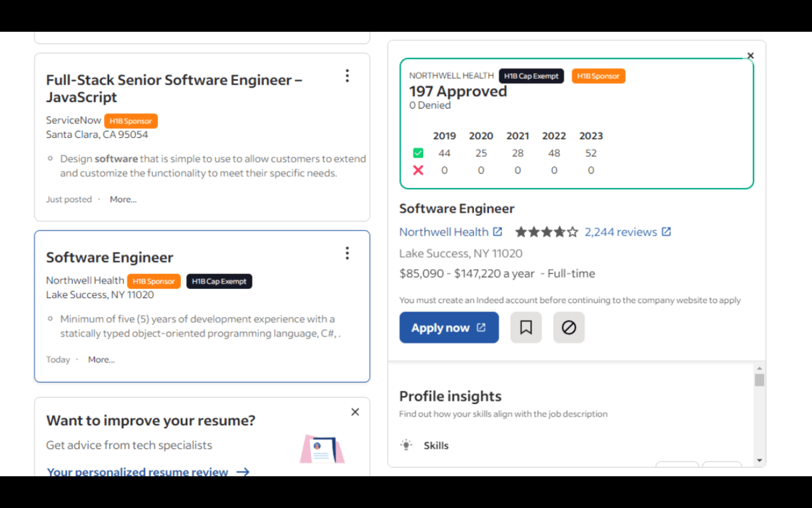Click ServiceNow company name
The height and width of the screenshot is (508, 812).
click(x=74, y=120)
